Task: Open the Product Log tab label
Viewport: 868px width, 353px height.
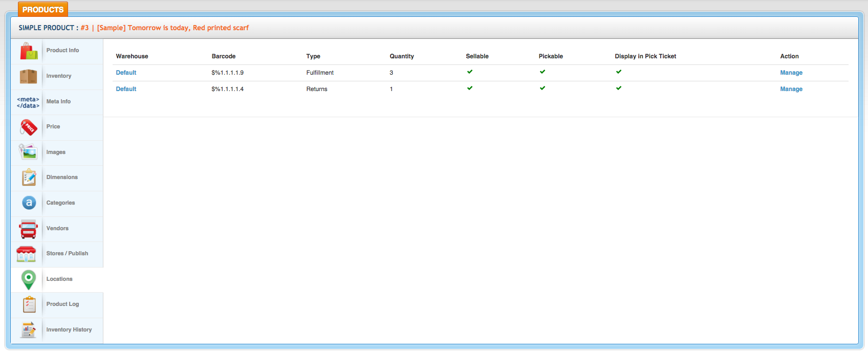Action: click(62, 304)
